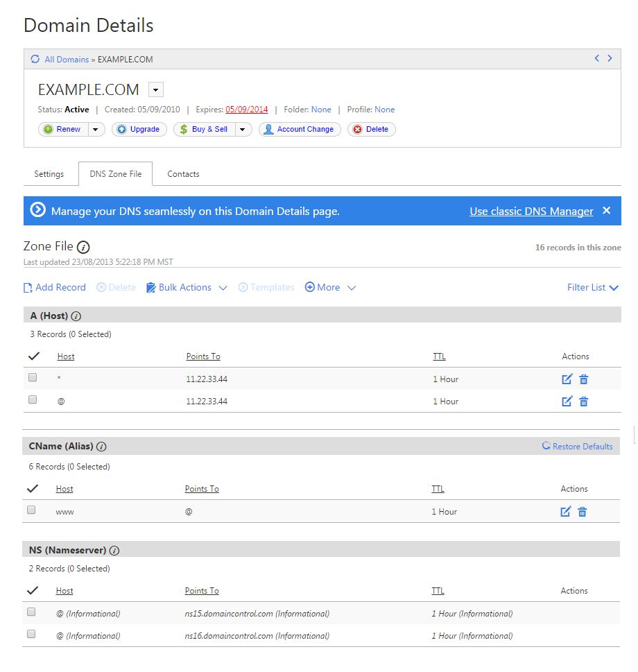638x672 pixels.
Task: Expand the Filter List dropdown
Action: point(593,288)
